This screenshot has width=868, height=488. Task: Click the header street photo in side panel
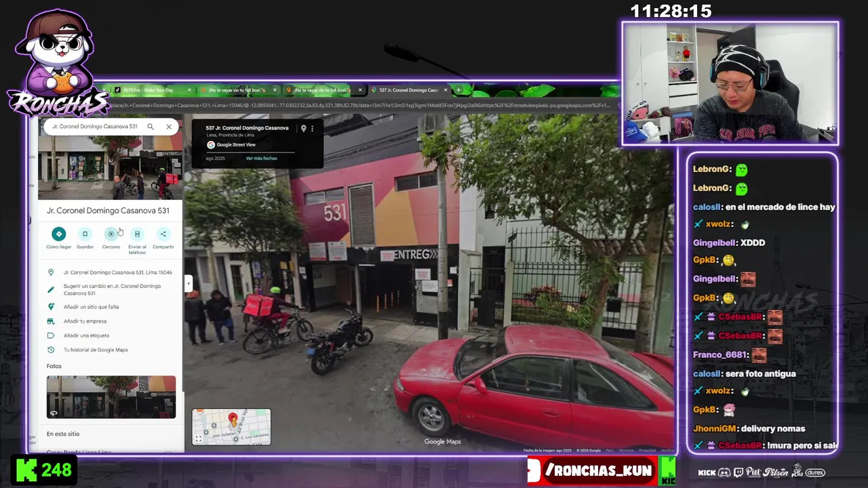[110, 167]
